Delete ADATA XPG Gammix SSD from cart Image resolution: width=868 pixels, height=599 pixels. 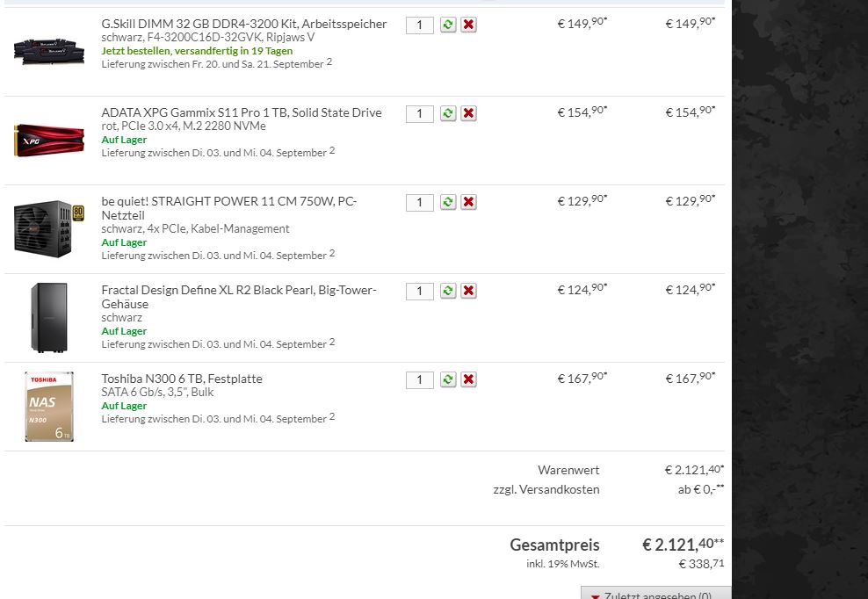tap(469, 113)
